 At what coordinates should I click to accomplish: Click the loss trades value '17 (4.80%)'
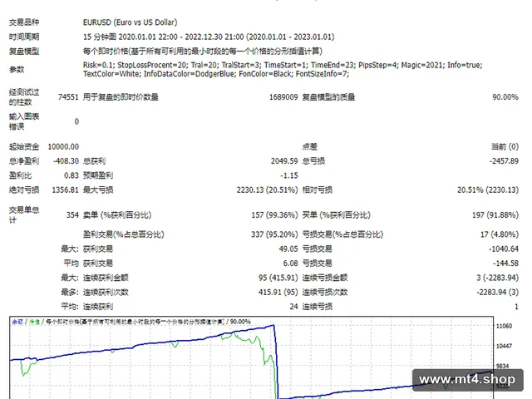click(500, 234)
